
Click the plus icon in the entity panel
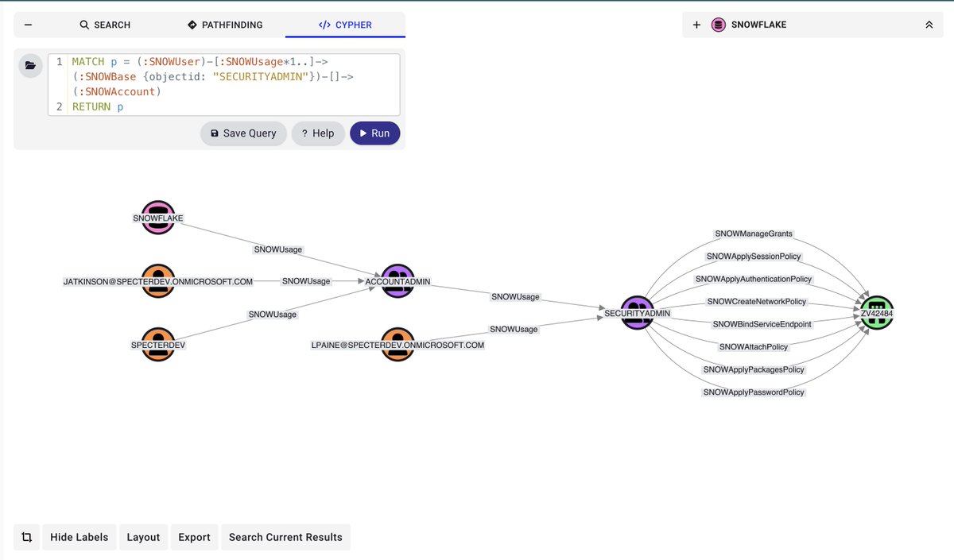click(x=697, y=25)
